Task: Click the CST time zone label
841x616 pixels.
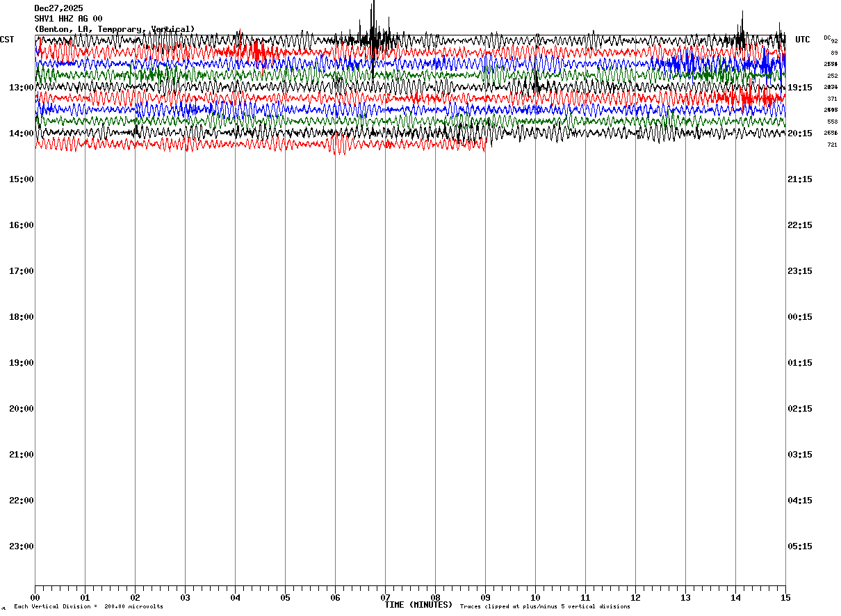Action: pos(7,40)
